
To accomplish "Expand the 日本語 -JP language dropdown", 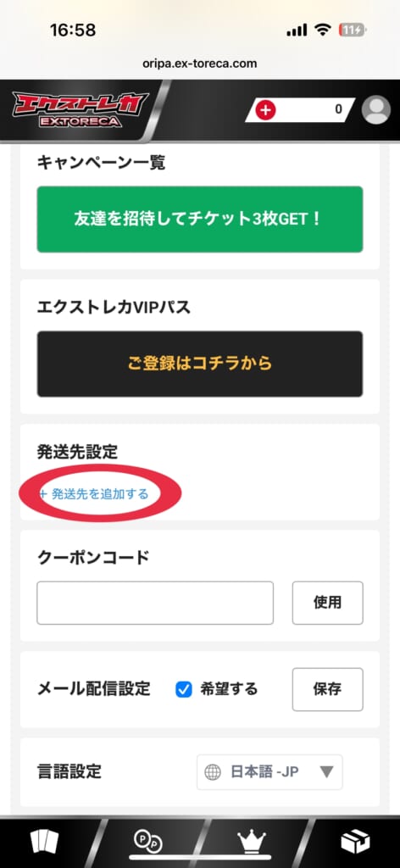I will point(269,772).
